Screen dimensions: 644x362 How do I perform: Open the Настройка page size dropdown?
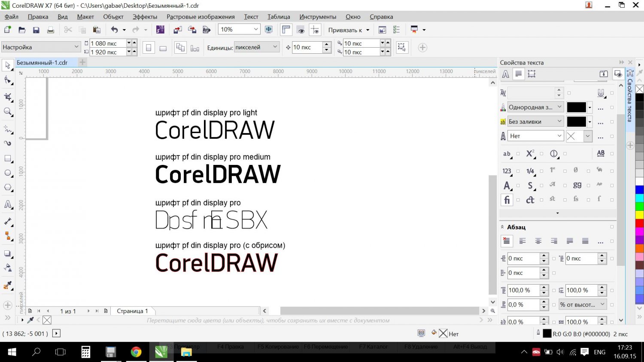tap(41, 47)
